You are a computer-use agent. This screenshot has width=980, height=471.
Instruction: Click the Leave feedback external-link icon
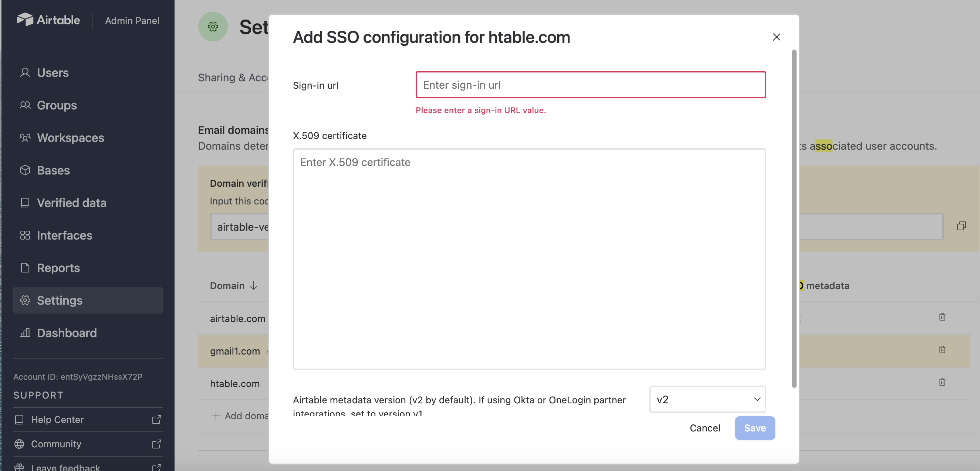pyautogui.click(x=157, y=467)
